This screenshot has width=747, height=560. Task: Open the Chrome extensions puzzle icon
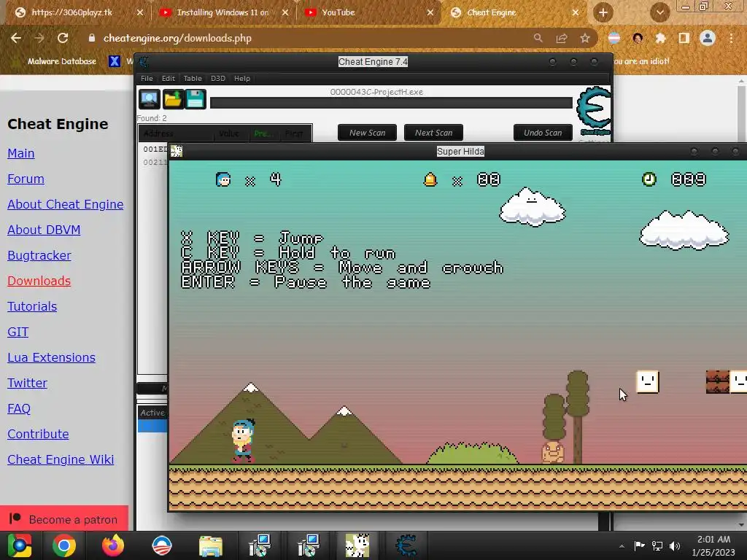(x=660, y=38)
